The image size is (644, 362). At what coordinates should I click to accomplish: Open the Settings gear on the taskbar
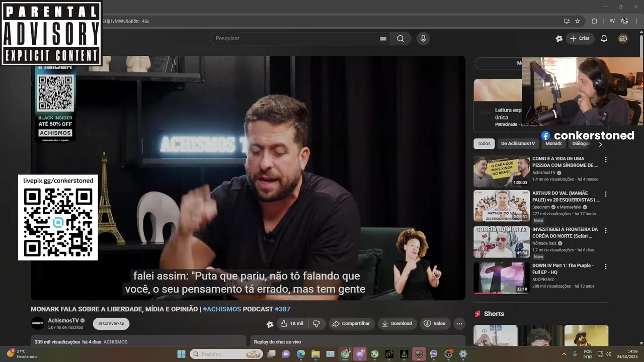click(x=463, y=354)
